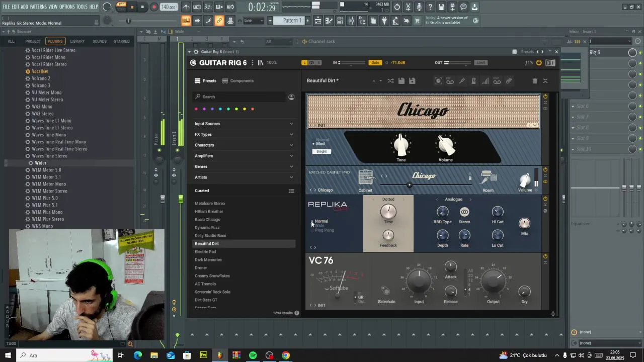Open Google Chrome from the taskbar
The height and width of the screenshot is (362, 644).
coord(286,355)
